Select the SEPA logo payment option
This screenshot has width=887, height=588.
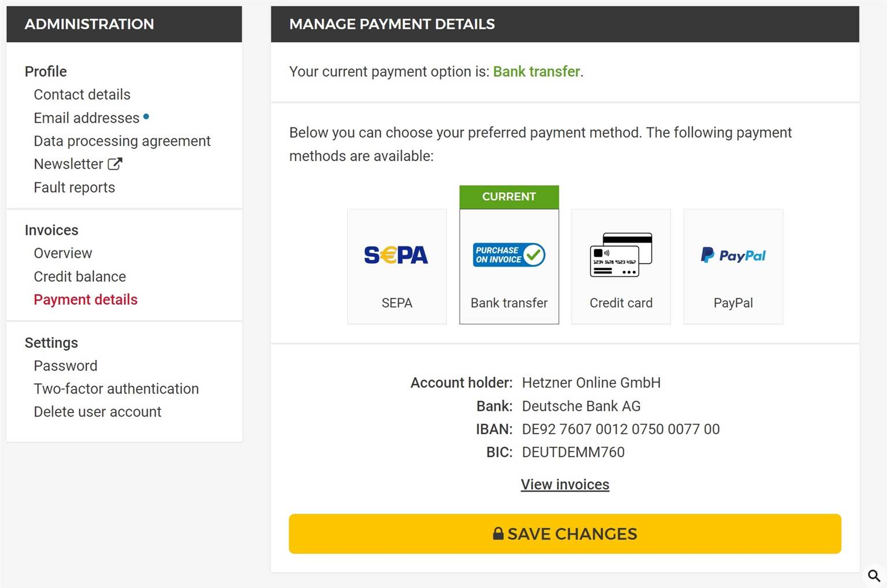coord(396,254)
